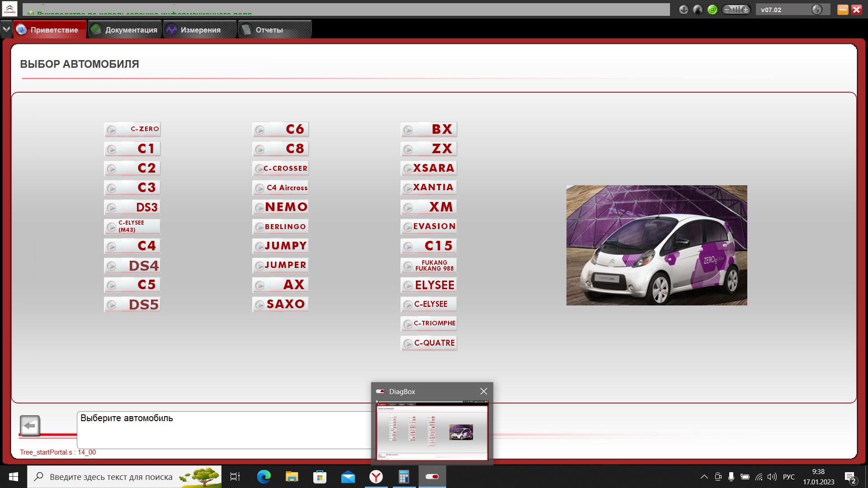868x488 pixels.
Task: Click the back arrow button at bottom left
Action: tap(30, 426)
